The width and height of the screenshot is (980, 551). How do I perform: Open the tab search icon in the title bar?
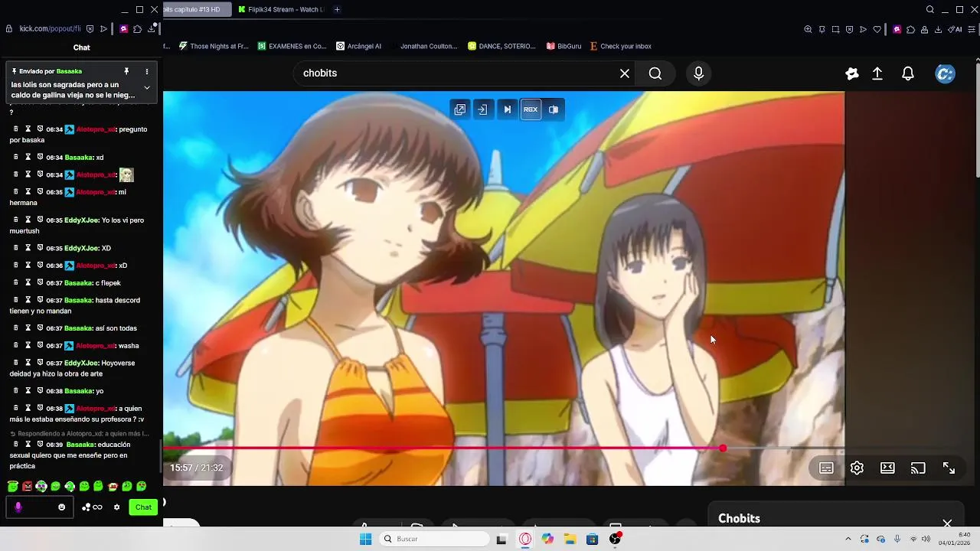pos(930,9)
